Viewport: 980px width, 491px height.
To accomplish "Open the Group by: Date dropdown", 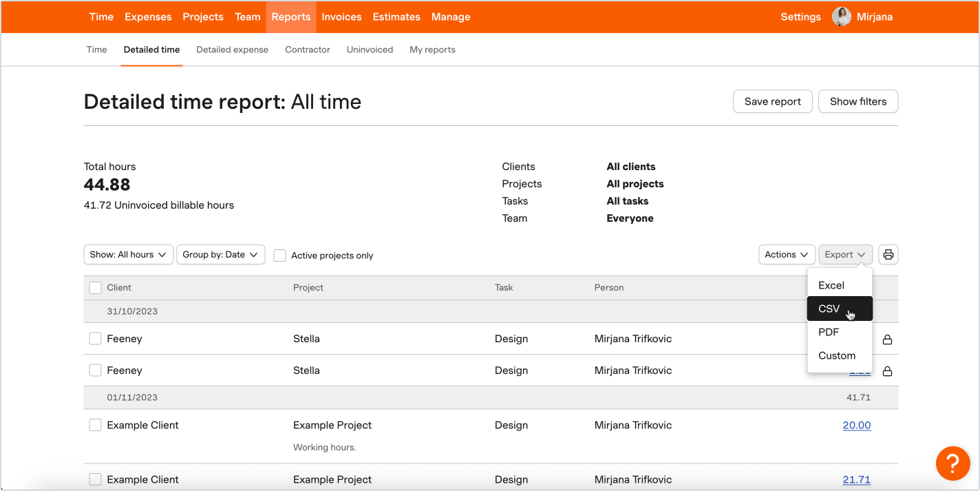I will point(220,255).
